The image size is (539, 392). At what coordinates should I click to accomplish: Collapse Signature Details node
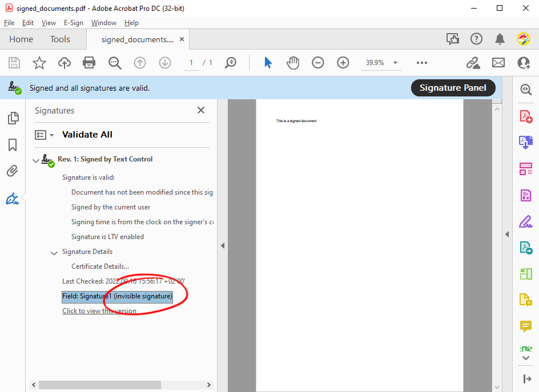pyautogui.click(x=54, y=253)
